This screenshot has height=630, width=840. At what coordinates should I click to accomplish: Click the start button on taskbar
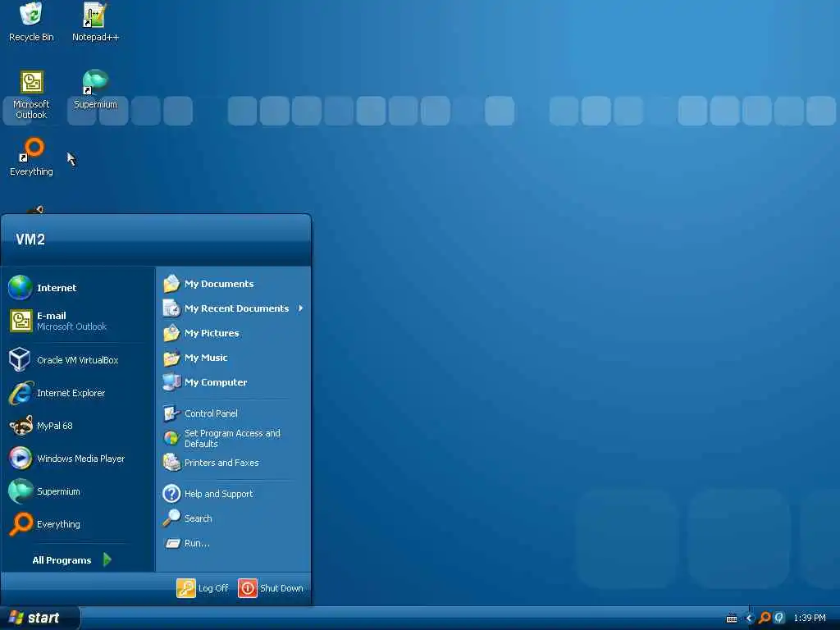pyautogui.click(x=39, y=618)
